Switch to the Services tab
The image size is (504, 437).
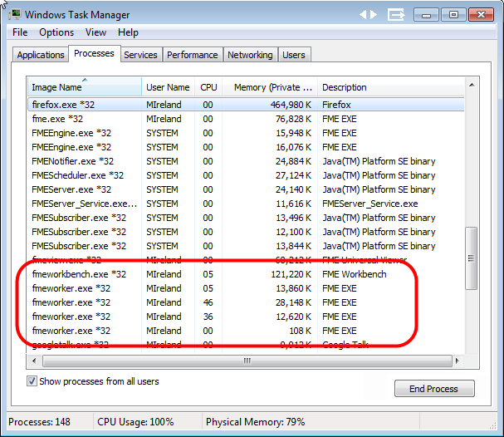(x=140, y=55)
